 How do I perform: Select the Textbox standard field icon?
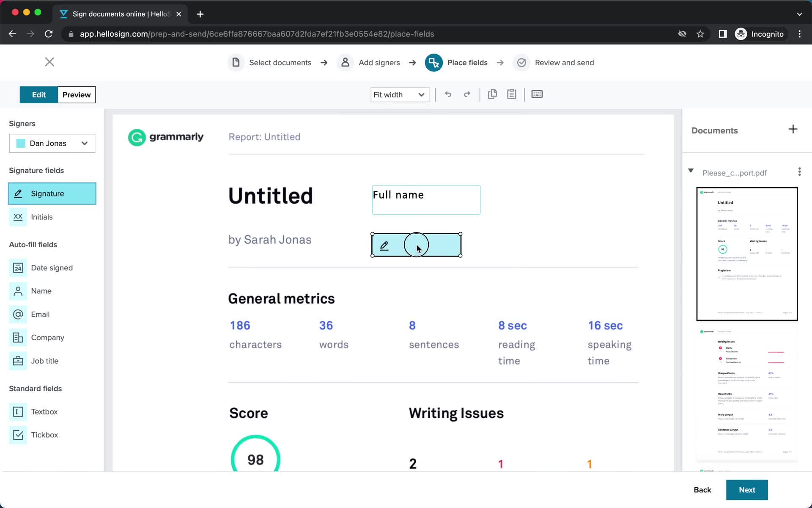click(18, 411)
